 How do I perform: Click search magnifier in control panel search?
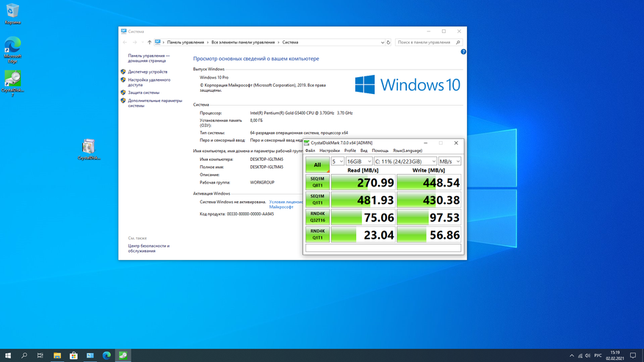tap(458, 43)
